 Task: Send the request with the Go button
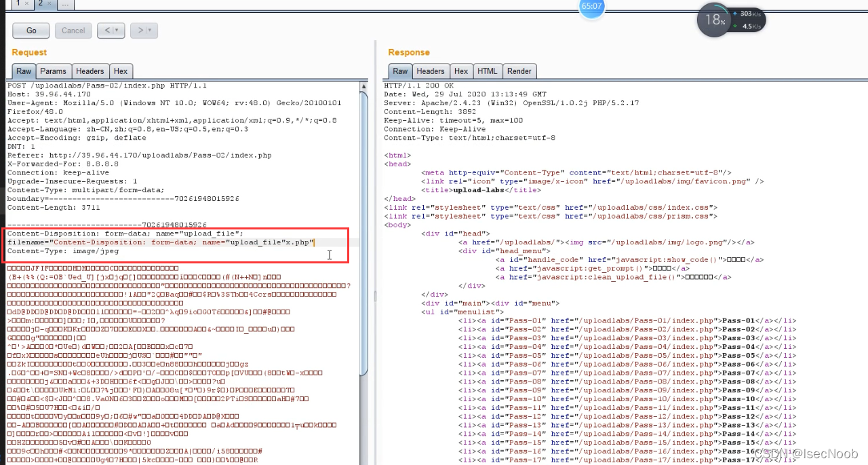tap(31, 31)
